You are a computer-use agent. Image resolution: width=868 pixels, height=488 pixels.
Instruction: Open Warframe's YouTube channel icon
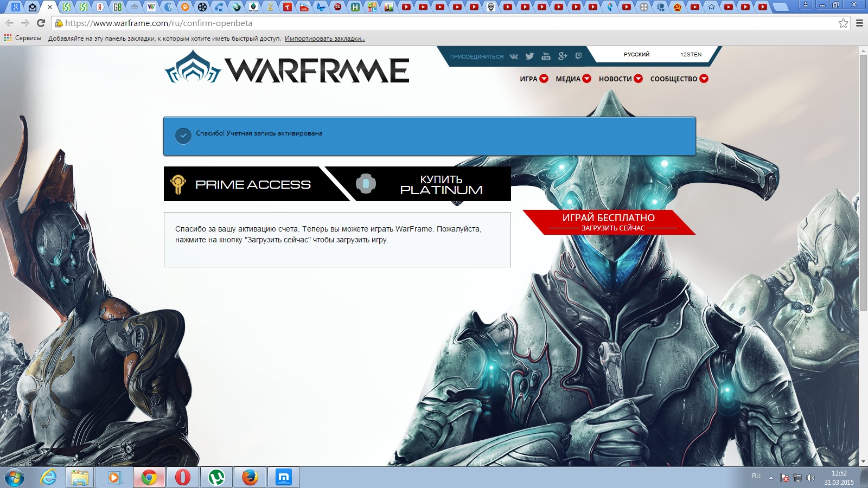pos(546,56)
